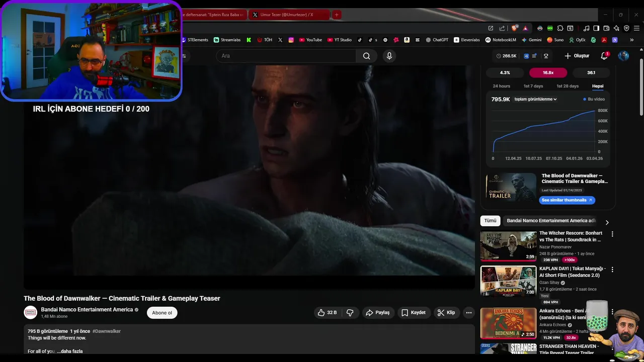644x362 pixels.
Task: Open the YouTube account avatar menu
Action: (x=623, y=56)
